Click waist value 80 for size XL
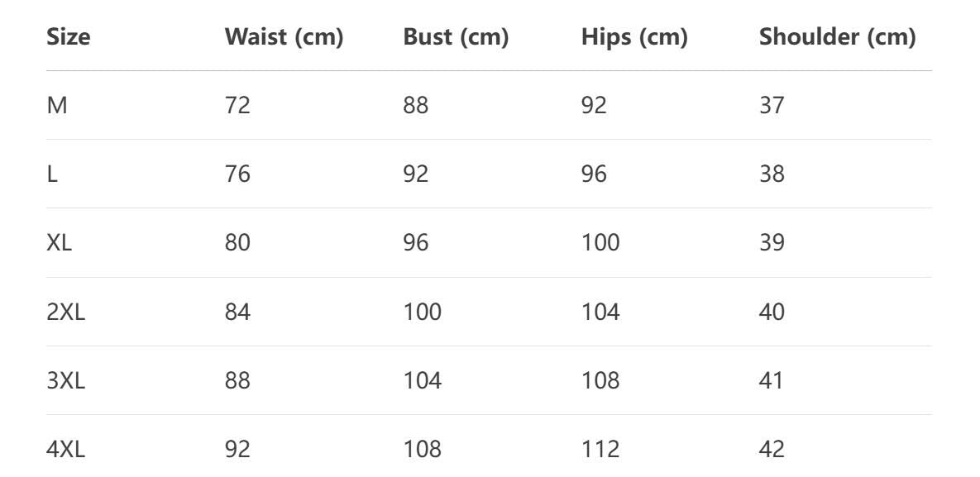 (237, 242)
